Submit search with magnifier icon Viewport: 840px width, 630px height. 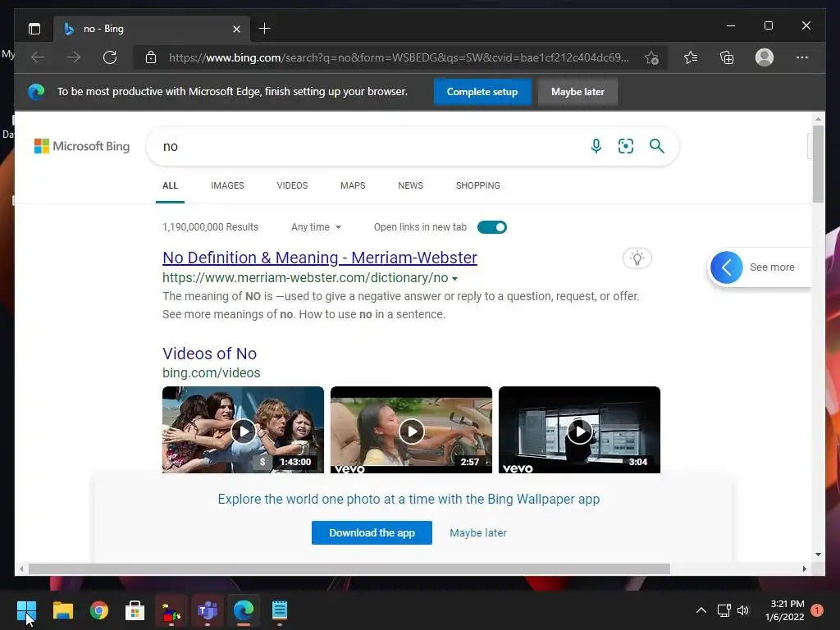coord(657,146)
